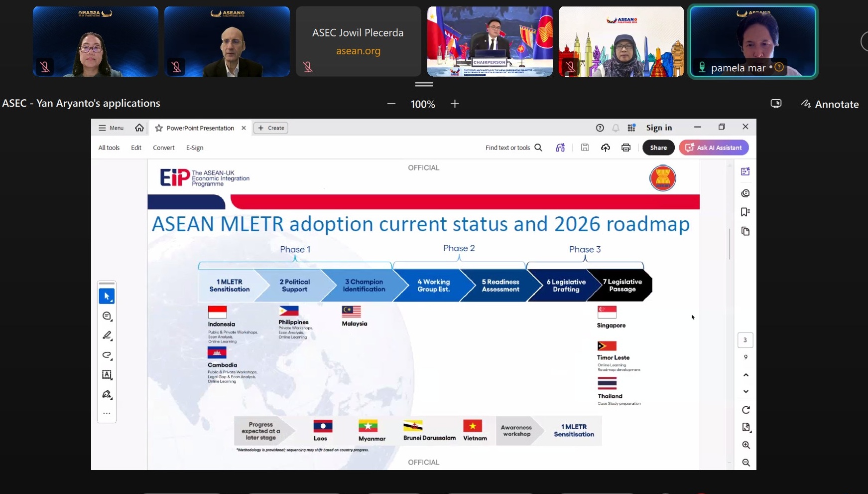Image resolution: width=868 pixels, height=494 pixels.
Task: Open the Fill and Sign pen tool
Action: [x=107, y=394]
